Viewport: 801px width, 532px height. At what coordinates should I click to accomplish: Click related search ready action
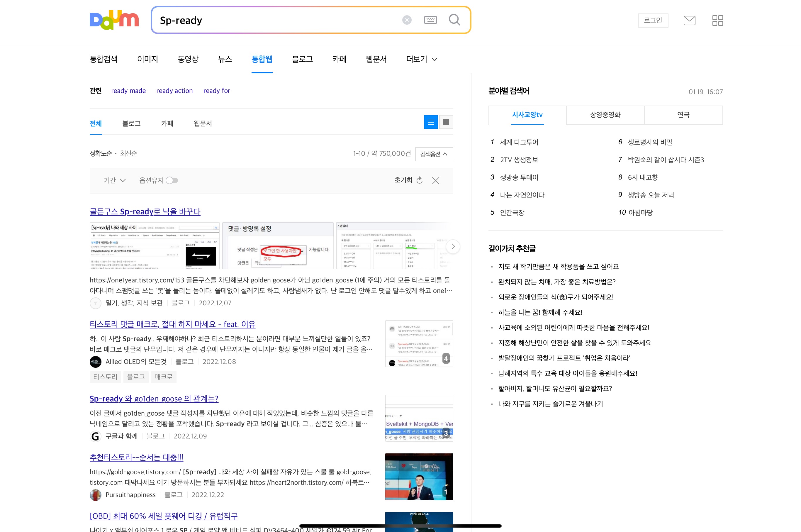(x=174, y=91)
